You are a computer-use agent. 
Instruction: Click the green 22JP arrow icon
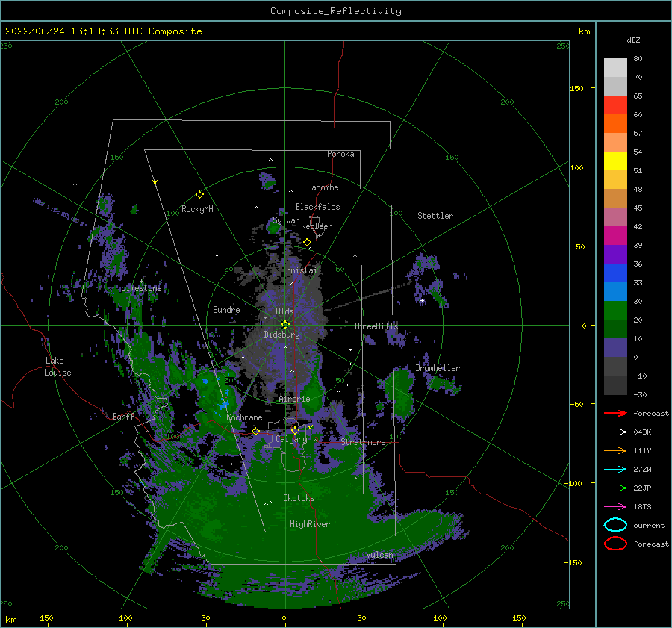(615, 488)
